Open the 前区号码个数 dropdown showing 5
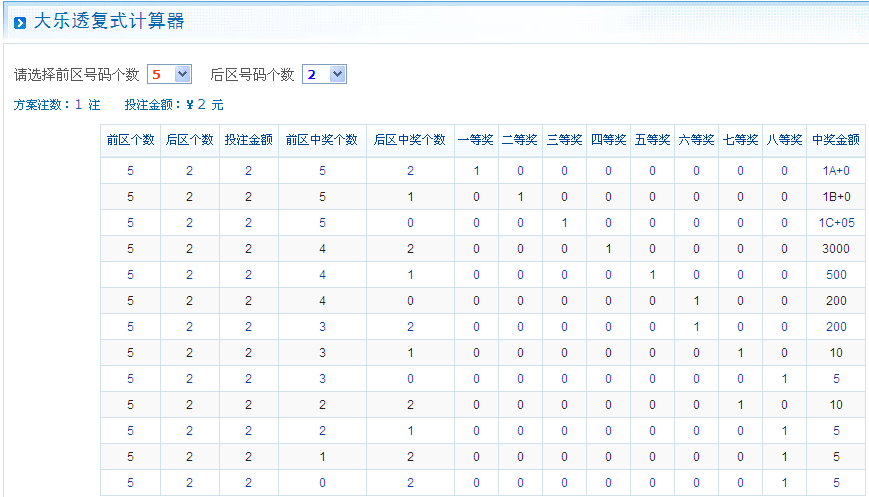The height and width of the screenshot is (497, 869). click(x=169, y=74)
